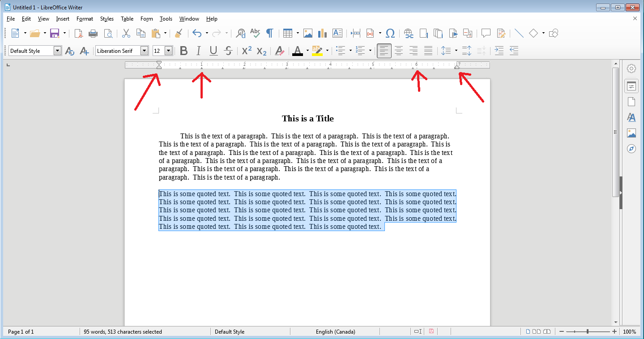Image resolution: width=644 pixels, height=339 pixels.
Task: Toggle bold formatting on selected text
Action: click(183, 51)
